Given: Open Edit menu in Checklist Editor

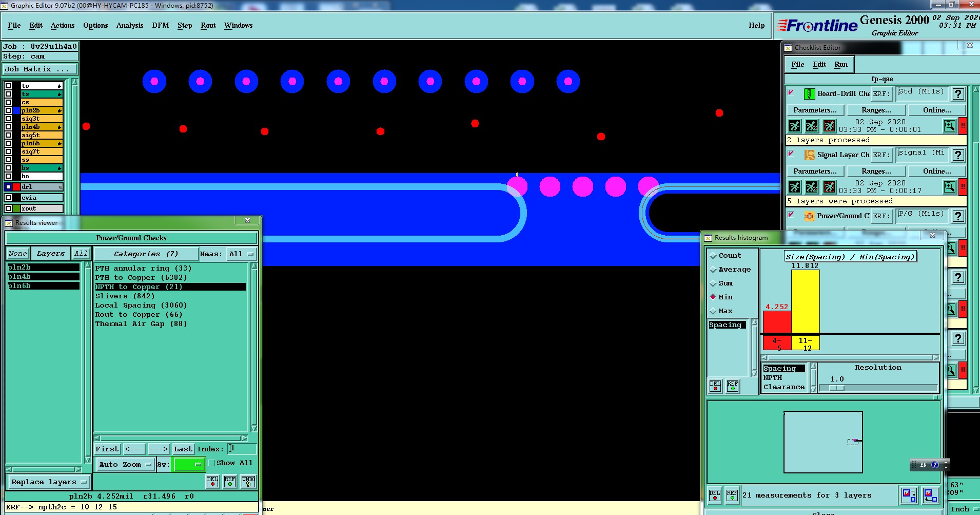Looking at the screenshot, I should pyautogui.click(x=819, y=65).
